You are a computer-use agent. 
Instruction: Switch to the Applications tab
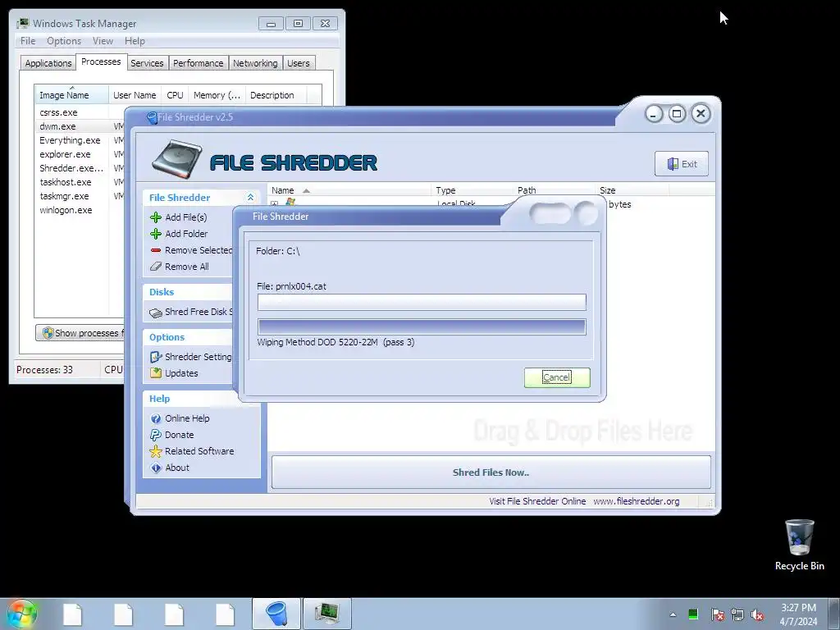click(x=48, y=63)
